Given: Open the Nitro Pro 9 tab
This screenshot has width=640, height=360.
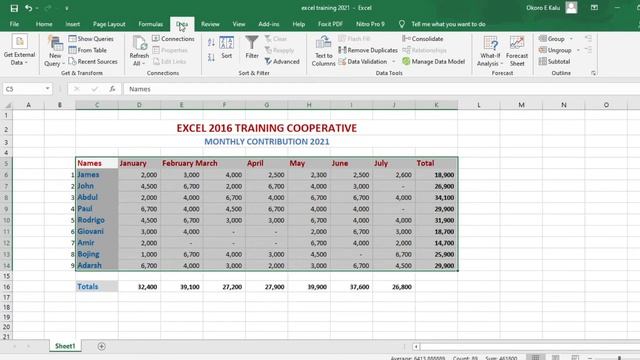Looking at the screenshot, I should tap(370, 24).
